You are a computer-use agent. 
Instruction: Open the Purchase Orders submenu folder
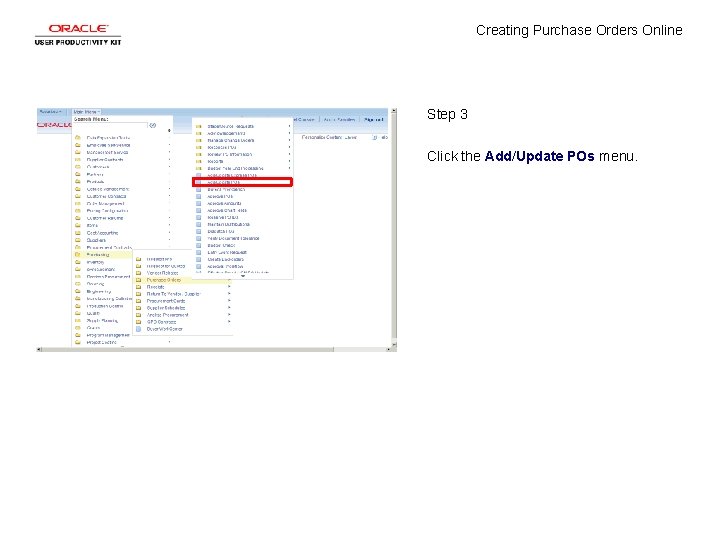pyautogui.click(x=163, y=280)
